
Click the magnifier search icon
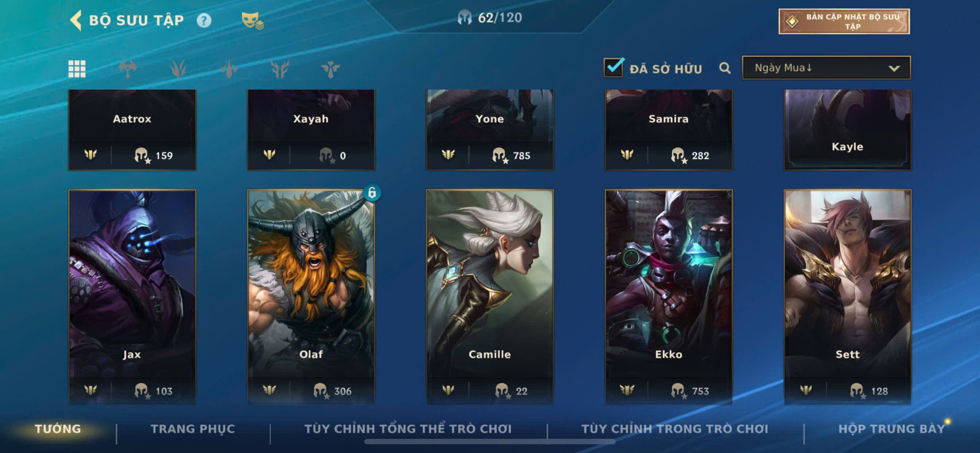coord(725,68)
